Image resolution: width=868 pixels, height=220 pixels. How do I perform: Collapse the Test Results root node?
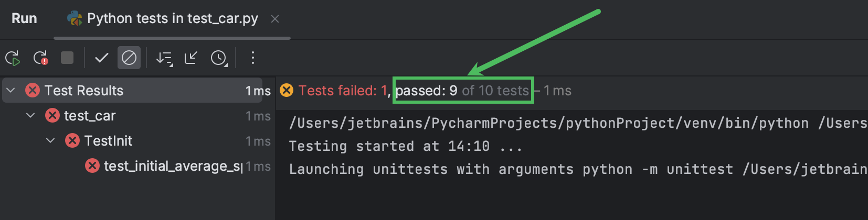[x=10, y=91]
